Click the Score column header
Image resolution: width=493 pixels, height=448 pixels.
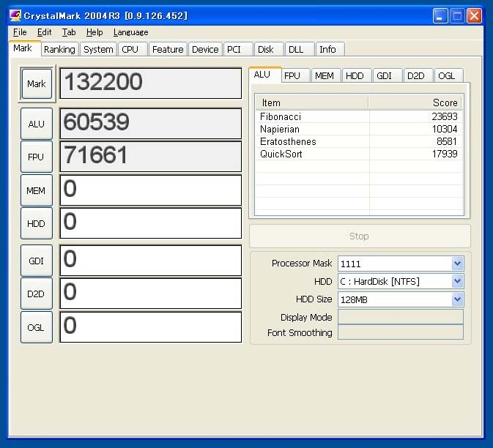click(415, 103)
